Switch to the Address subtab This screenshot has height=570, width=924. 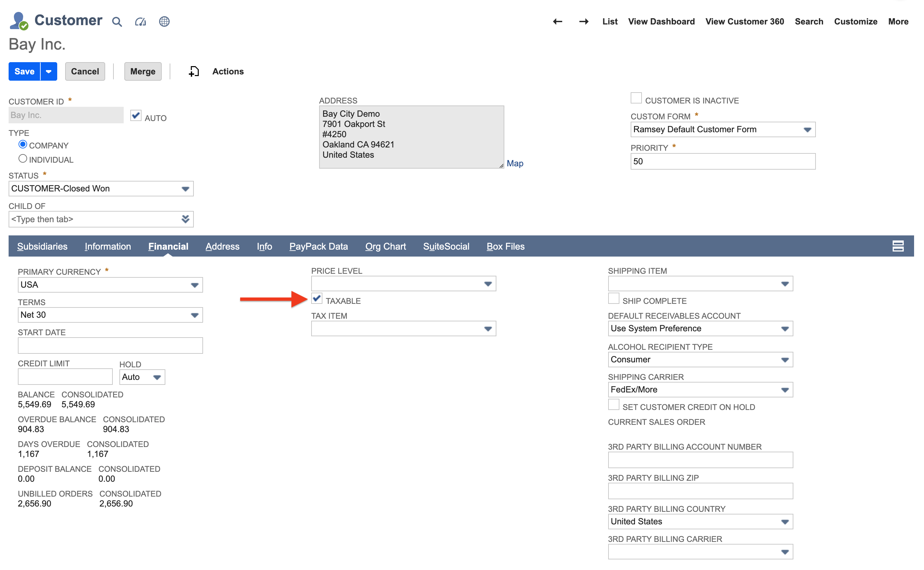pyautogui.click(x=222, y=246)
